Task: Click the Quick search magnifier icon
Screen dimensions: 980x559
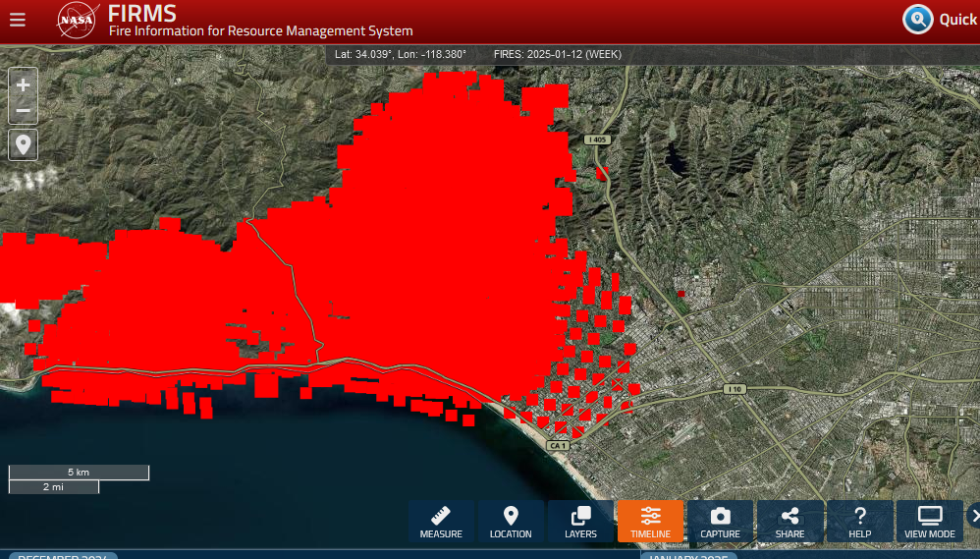Action: (x=918, y=20)
